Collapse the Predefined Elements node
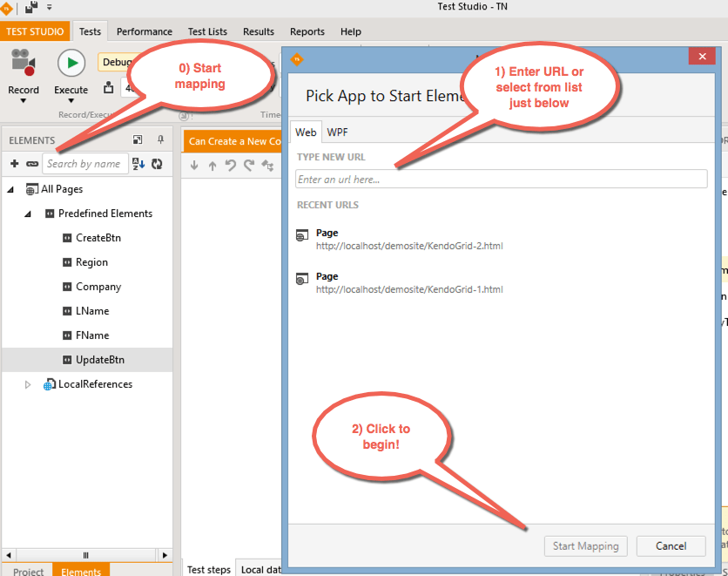The image size is (728, 576). [28, 214]
